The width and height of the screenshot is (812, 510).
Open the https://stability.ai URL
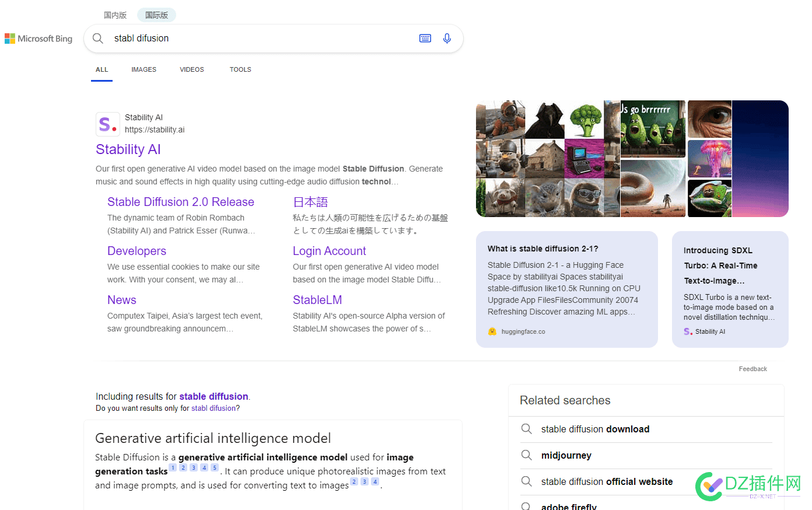[x=155, y=130]
